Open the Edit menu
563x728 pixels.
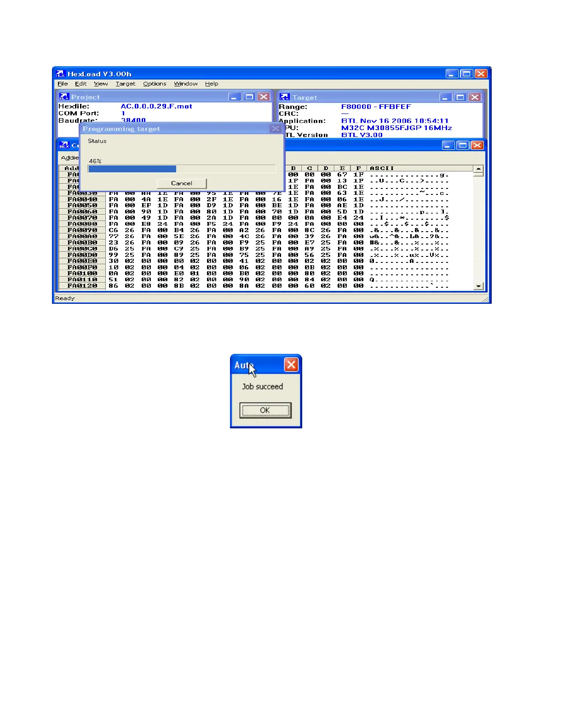(x=80, y=84)
